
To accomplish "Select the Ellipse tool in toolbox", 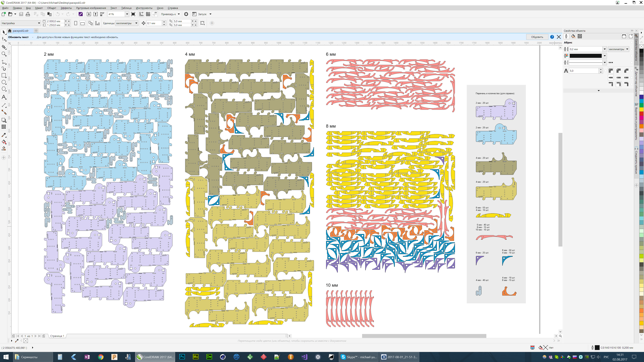I will (x=4, y=82).
